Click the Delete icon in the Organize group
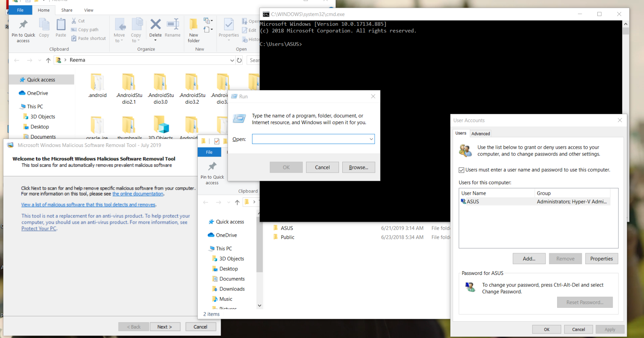This screenshot has height=338, width=644. (x=155, y=25)
